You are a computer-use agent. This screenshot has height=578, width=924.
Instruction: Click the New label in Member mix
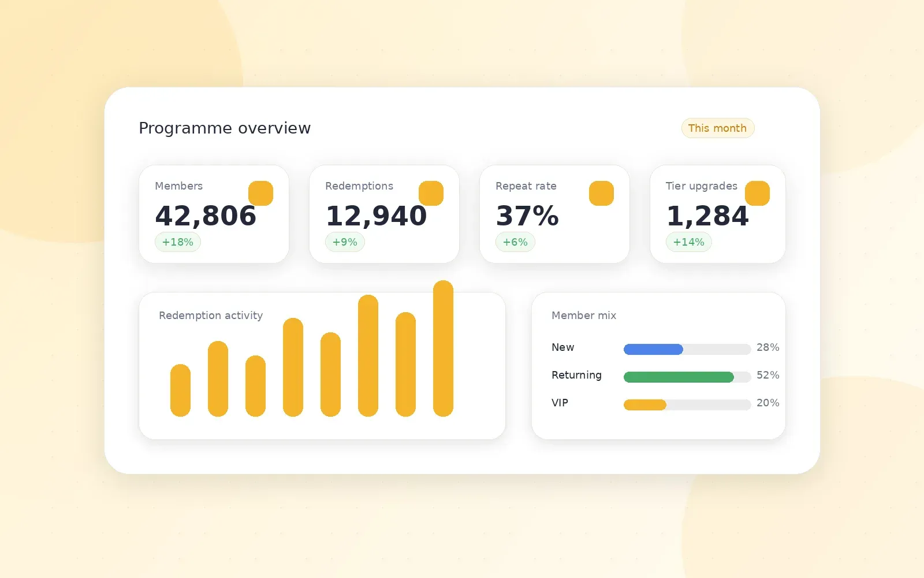click(x=562, y=347)
